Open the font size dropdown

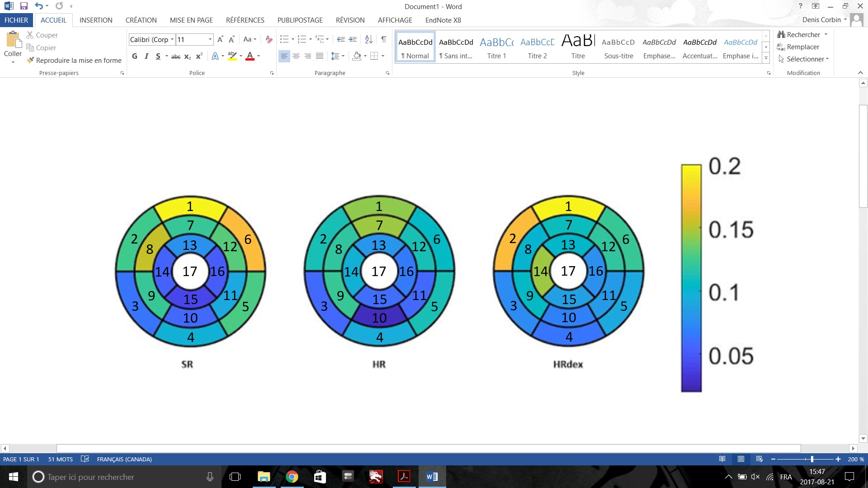(210, 39)
